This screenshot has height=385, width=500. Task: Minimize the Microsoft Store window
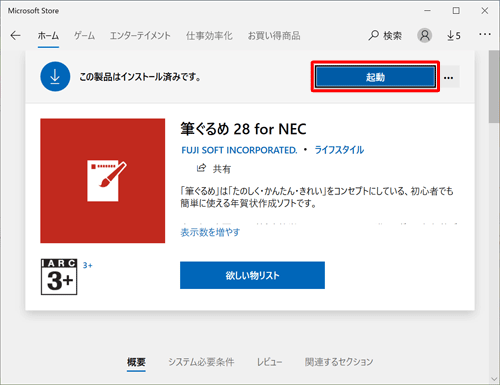tap(427, 11)
